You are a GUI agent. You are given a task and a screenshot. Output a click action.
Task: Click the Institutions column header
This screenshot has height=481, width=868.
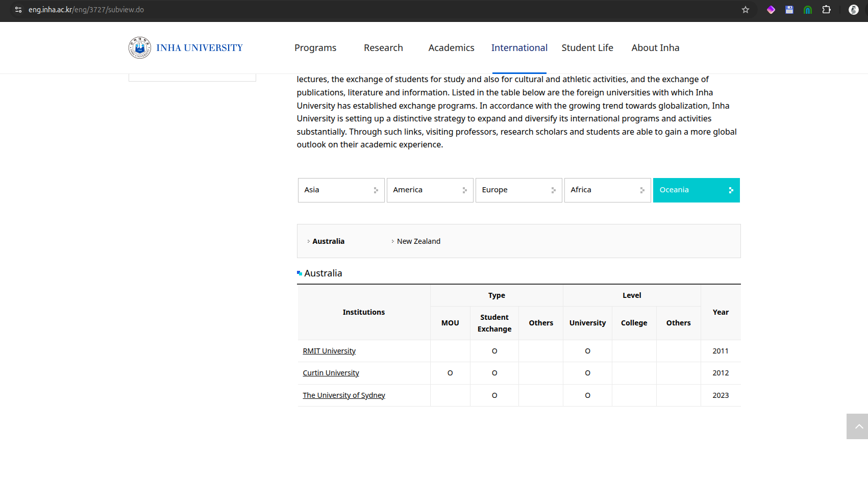coord(364,312)
